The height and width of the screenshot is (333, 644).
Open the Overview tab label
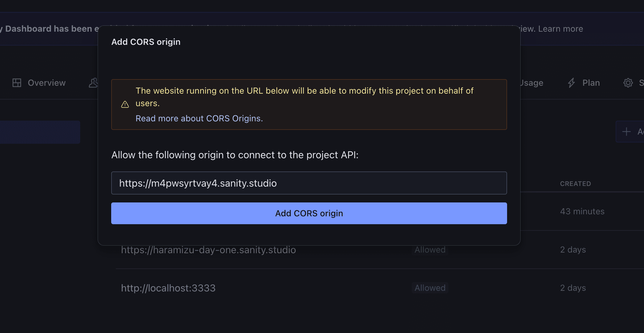[x=47, y=83]
